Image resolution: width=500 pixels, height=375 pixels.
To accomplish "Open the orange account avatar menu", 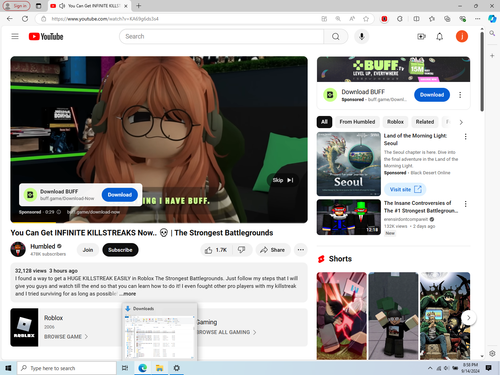I will [x=462, y=36].
